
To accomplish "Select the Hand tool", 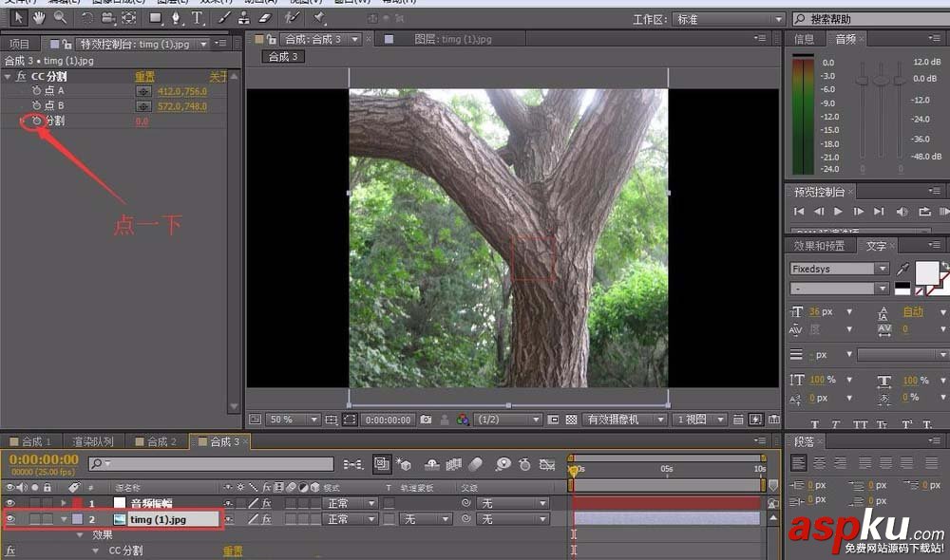I will coord(39,18).
